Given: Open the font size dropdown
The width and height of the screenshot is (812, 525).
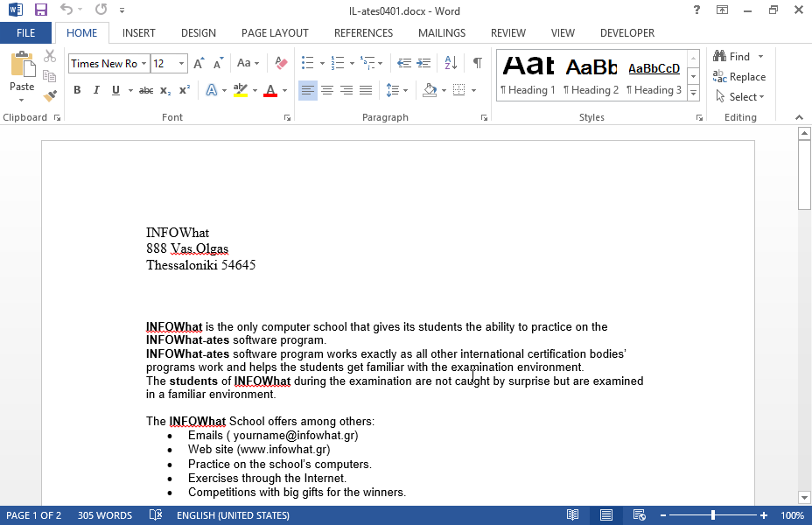Looking at the screenshot, I should 181,64.
